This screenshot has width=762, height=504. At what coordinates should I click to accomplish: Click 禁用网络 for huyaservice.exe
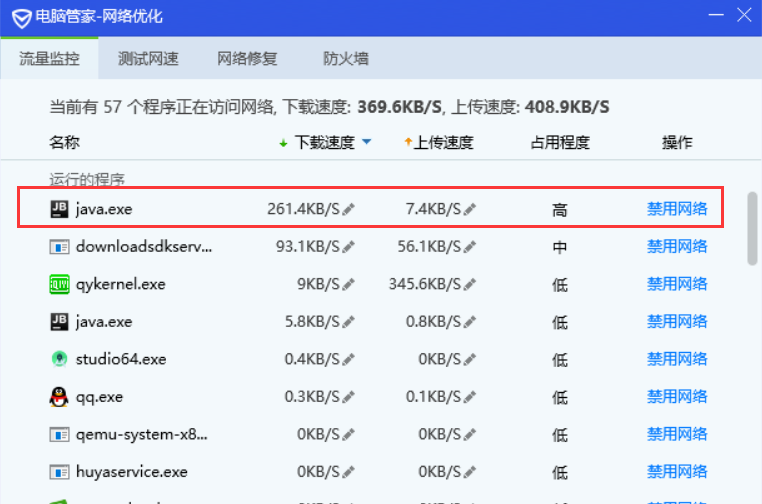click(x=677, y=471)
